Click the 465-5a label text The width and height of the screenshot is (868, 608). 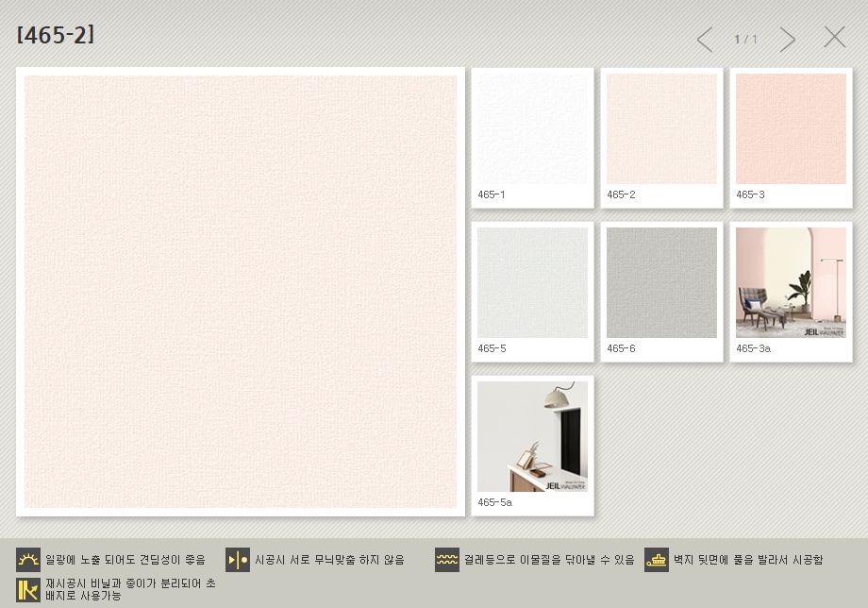coord(494,502)
